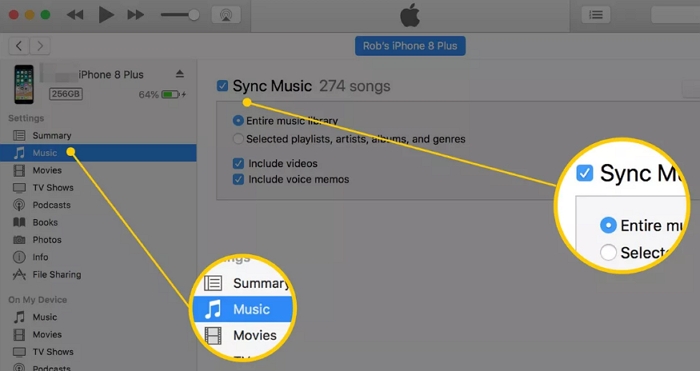Select Entire music library radio button
This screenshot has height=371, width=700.
[x=238, y=121]
